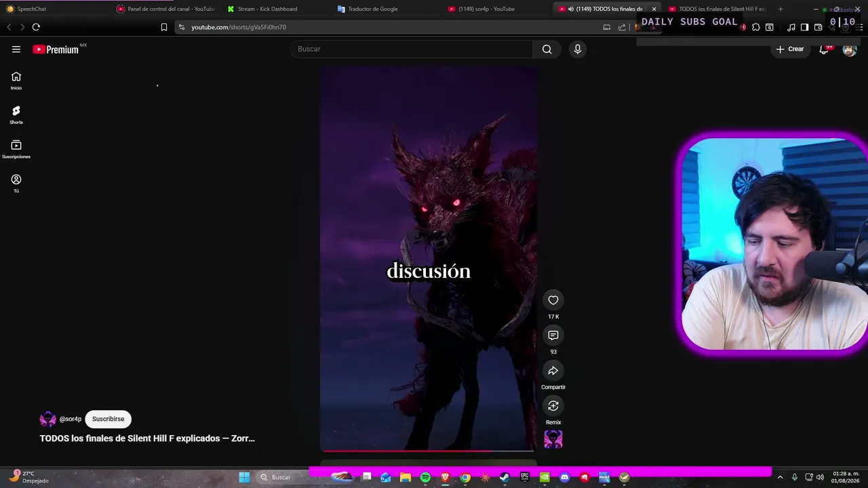
Task: Switch to the last TODOS los finales tab
Action: 717,9
